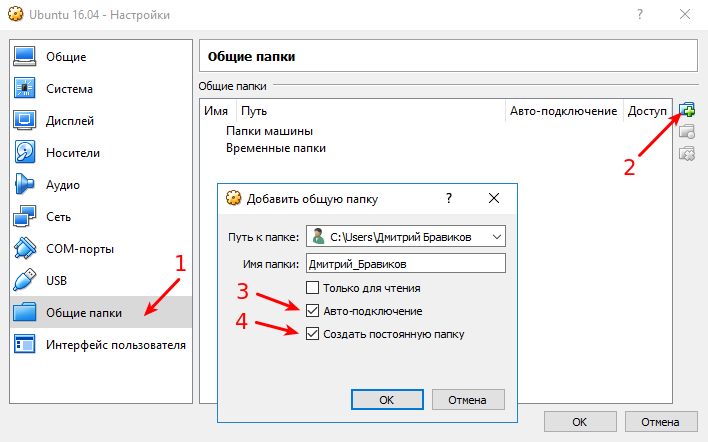Select the Временные папки row
This screenshot has width=708, height=442.
pos(276,148)
